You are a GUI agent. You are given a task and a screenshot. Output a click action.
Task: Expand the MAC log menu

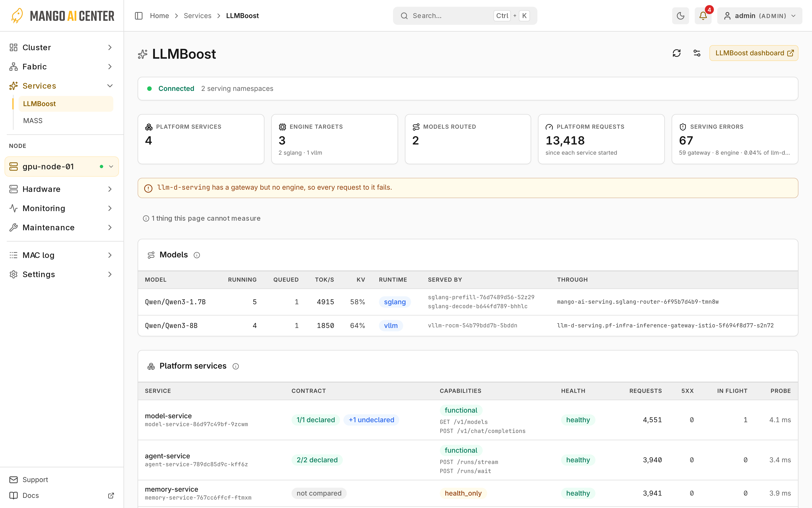point(62,255)
